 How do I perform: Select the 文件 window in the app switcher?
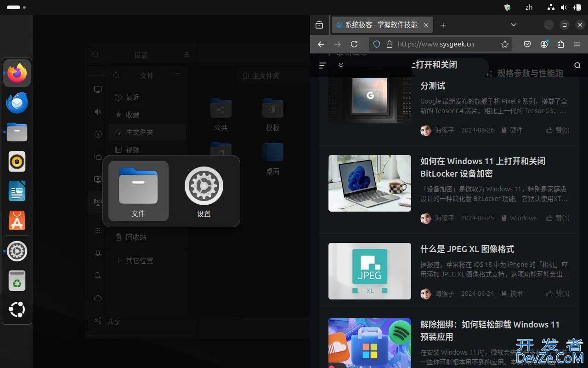coord(138,191)
